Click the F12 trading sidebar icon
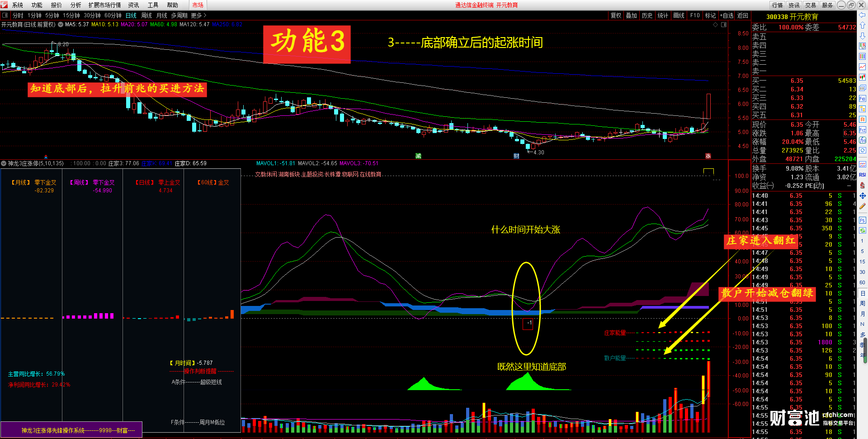868x439 pixels. [x=862, y=130]
